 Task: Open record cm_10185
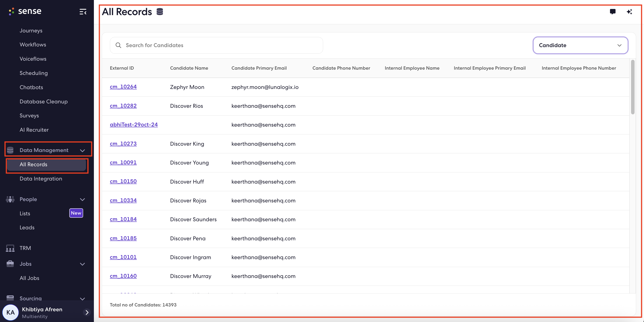click(x=123, y=238)
